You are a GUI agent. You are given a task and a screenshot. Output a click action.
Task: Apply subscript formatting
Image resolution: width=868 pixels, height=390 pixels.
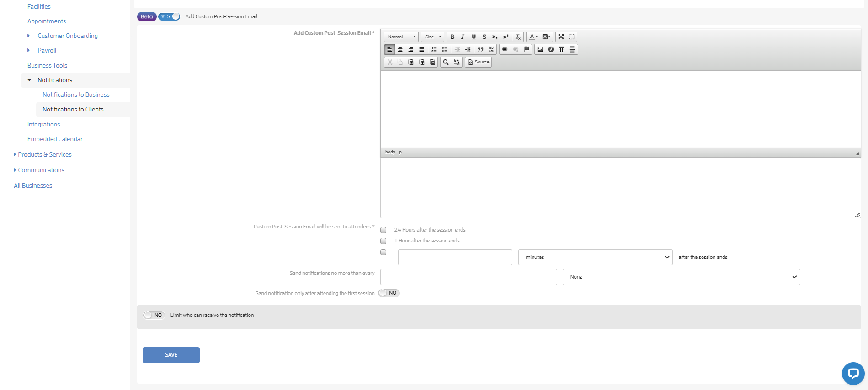(x=495, y=37)
